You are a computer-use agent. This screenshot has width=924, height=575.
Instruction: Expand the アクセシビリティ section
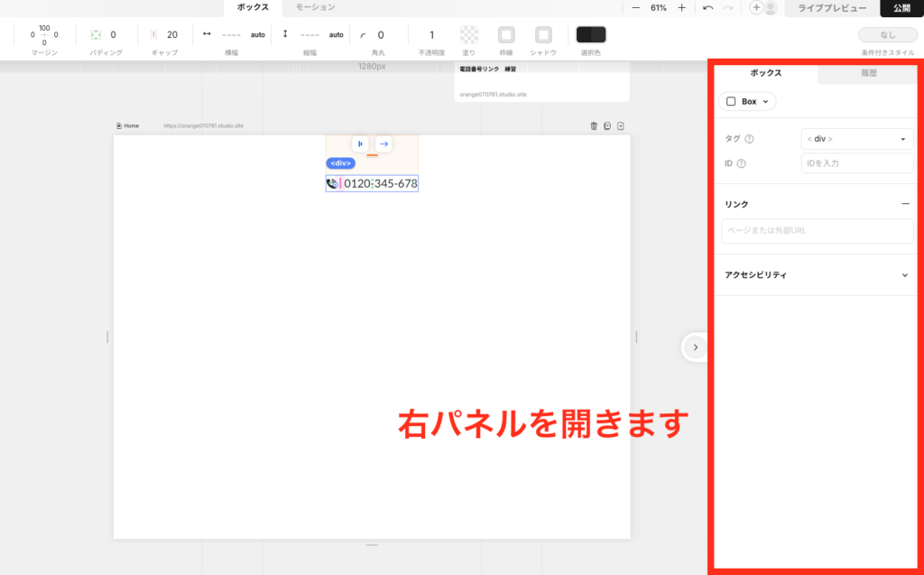click(x=905, y=275)
